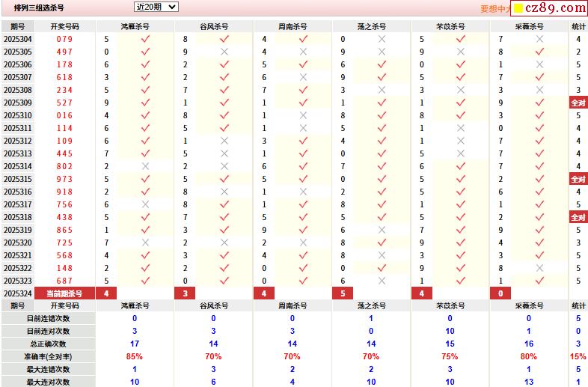The image size is (588, 387).
Task: Click total correct count 16
Action: [528, 344]
